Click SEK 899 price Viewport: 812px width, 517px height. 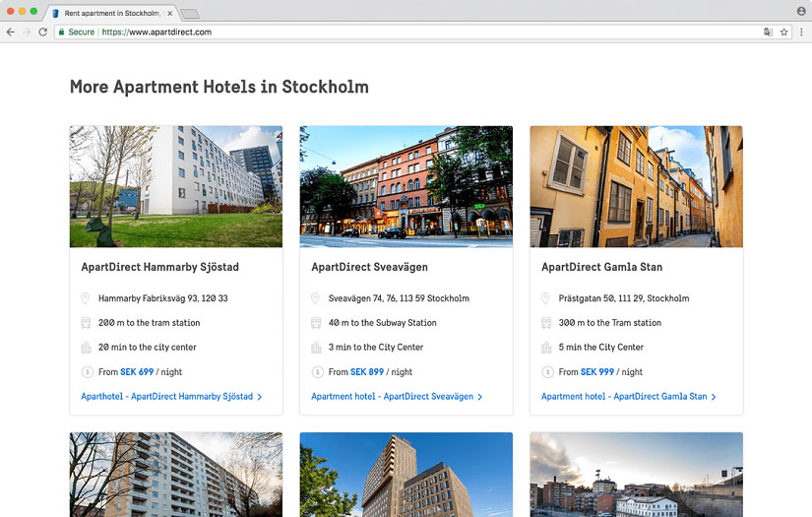(367, 372)
